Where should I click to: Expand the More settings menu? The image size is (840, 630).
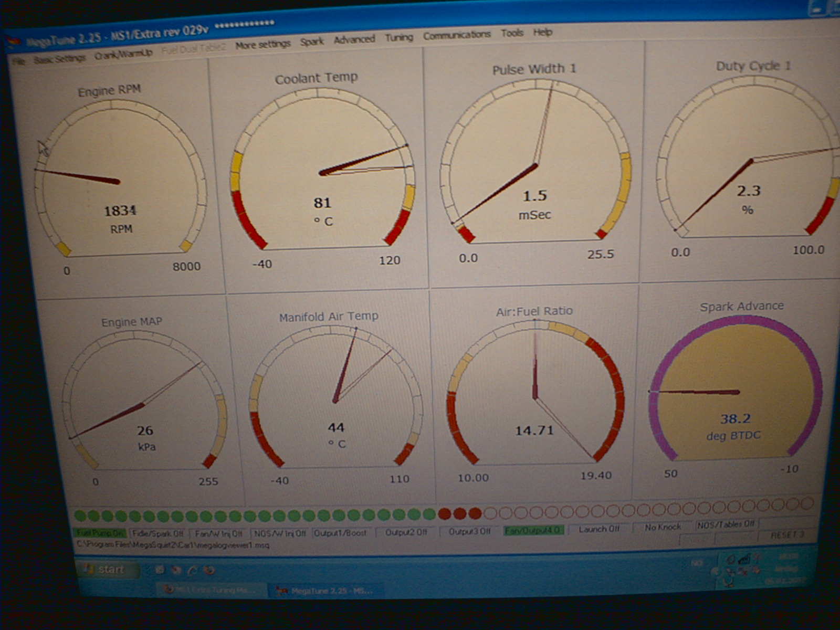pyautogui.click(x=262, y=45)
